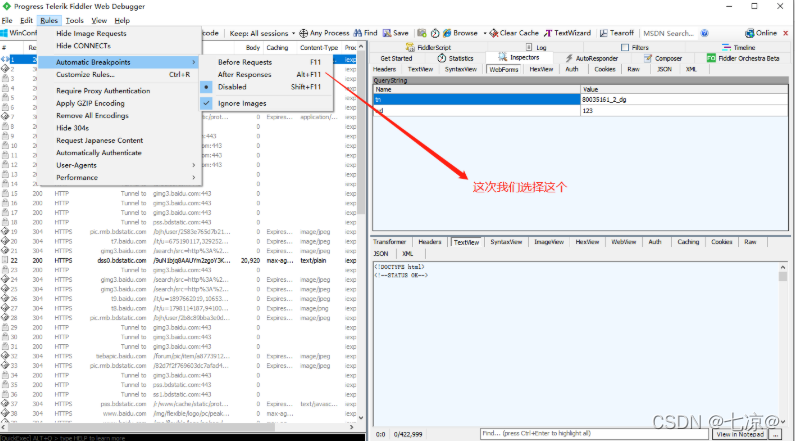Click the Save disk icon in toolbar
The height and width of the screenshot is (441, 795).
(x=387, y=33)
